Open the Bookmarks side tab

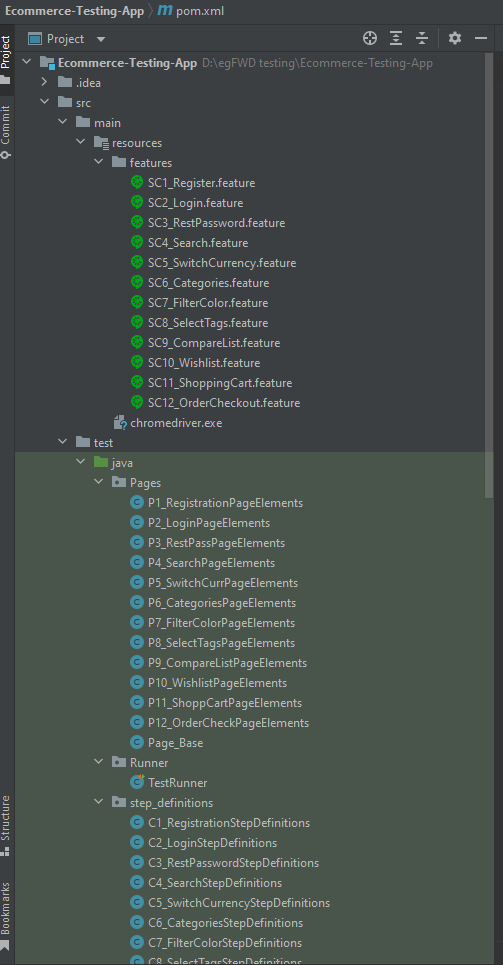click(x=6, y=916)
